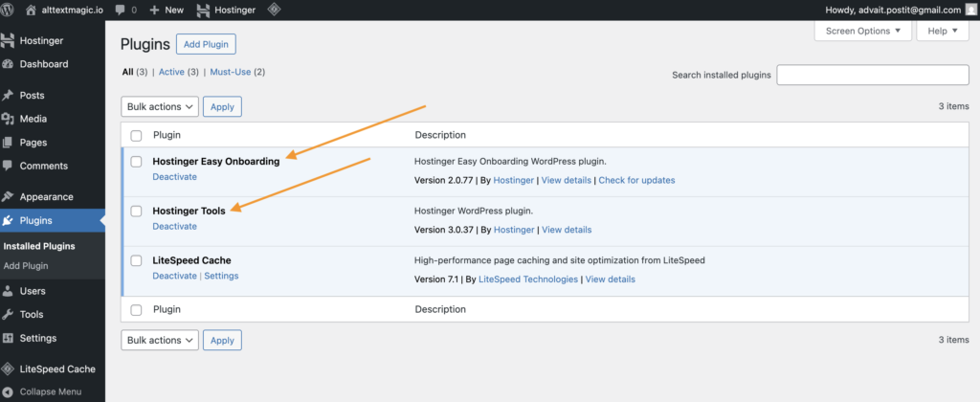Open the Dashboard gauge icon
Image resolution: width=980 pixels, height=402 pixels.
point(8,64)
